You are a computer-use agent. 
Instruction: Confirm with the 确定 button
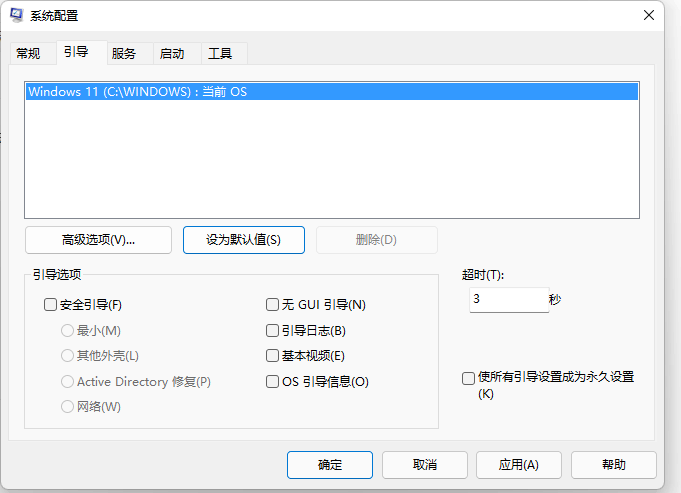[330, 465]
